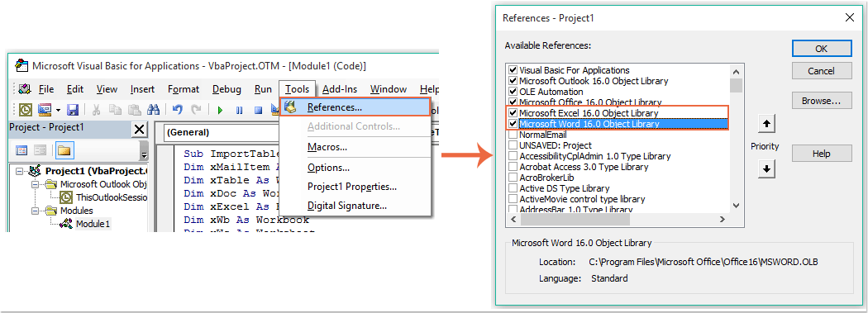868x313 pixels.
Task: Open the Edit menu
Action: (x=74, y=89)
